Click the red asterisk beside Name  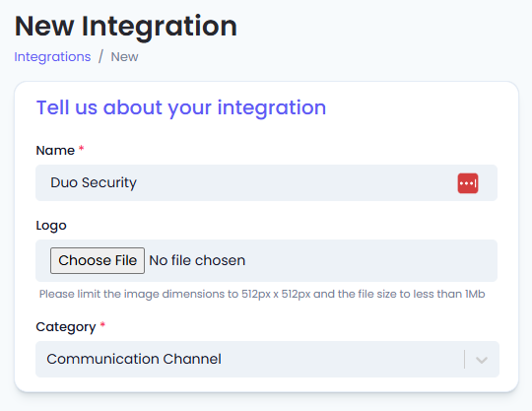(x=81, y=148)
